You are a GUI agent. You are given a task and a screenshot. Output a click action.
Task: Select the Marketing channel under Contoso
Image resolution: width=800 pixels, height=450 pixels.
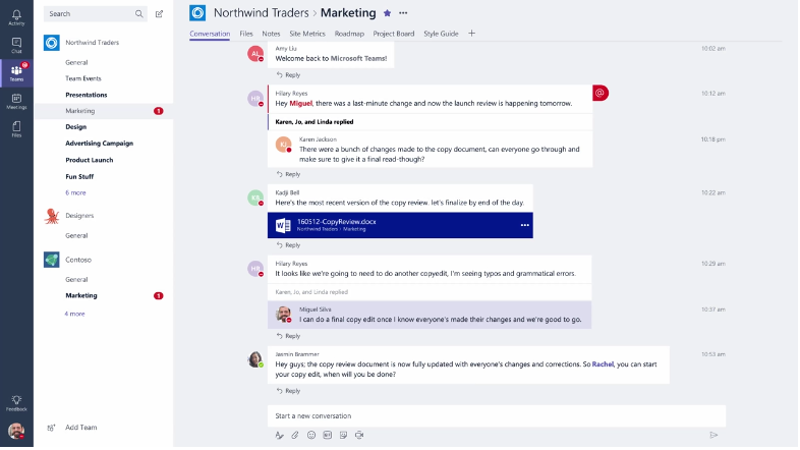coord(81,296)
